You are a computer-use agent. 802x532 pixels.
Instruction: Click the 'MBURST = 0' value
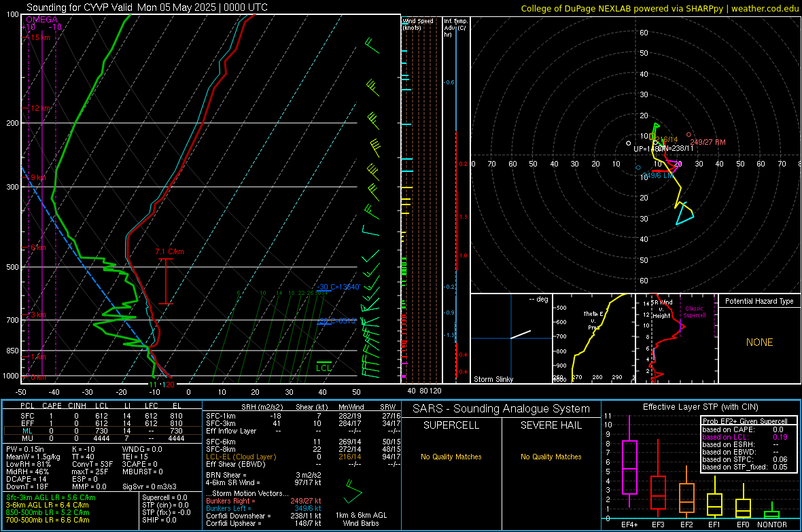142,471
